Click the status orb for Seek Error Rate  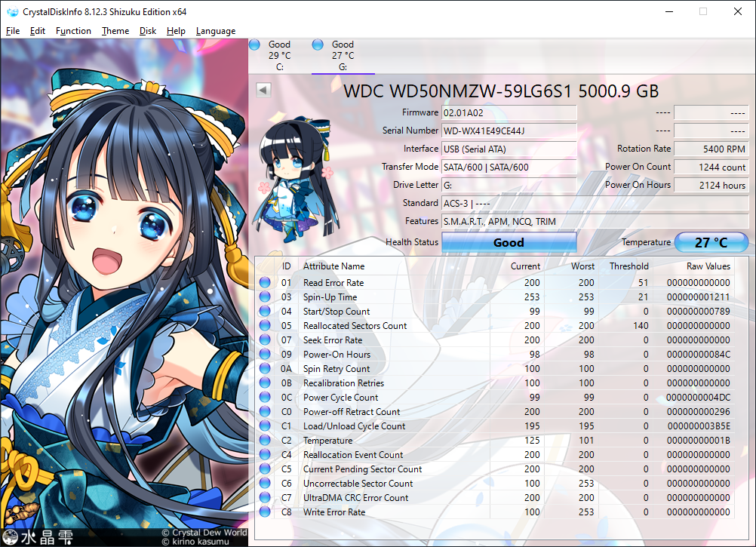point(265,340)
